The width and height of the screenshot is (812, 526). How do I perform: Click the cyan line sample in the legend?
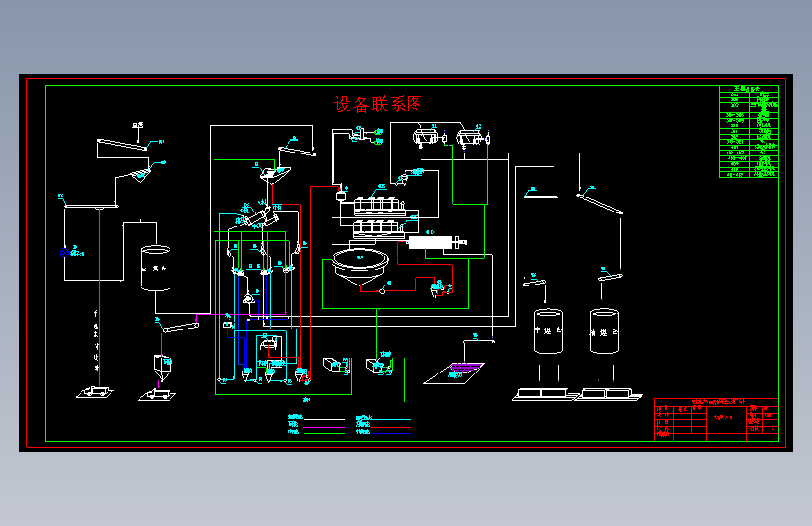point(391,419)
